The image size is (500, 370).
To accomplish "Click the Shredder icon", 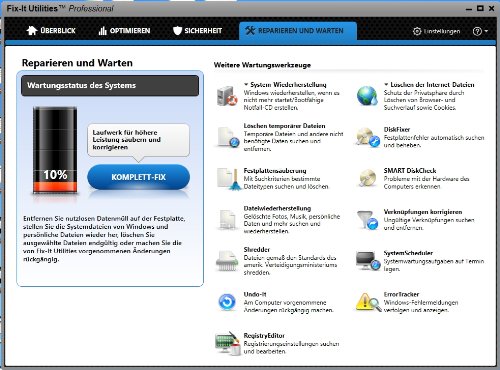I will 227,261.
